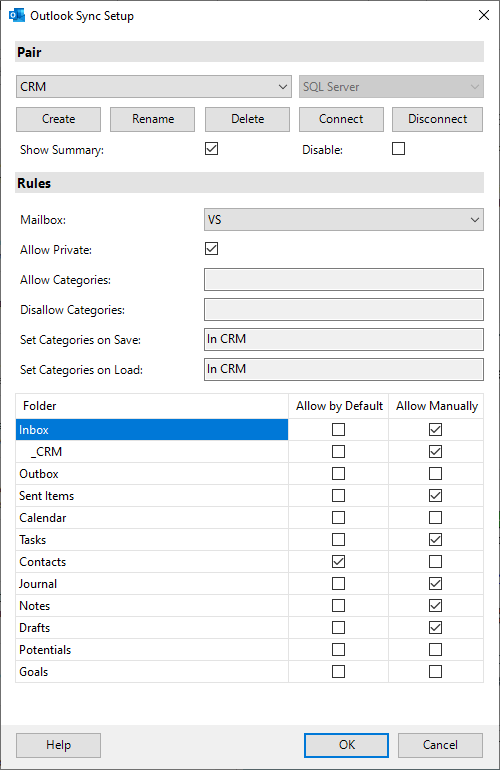Check Allow by Default for Potentials
This screenshot has height=770, width=500.
(338, 650)
